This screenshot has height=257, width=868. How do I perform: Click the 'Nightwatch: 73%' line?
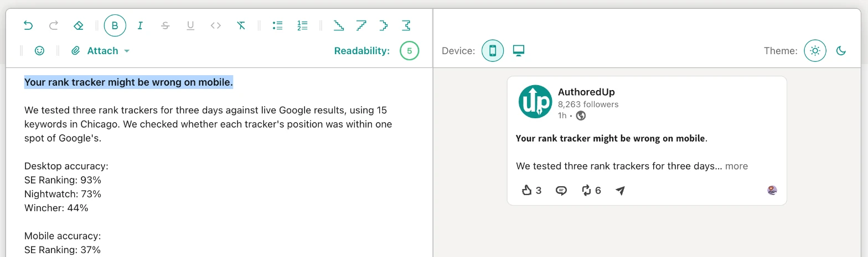pyautogui.click(x=63, y=194)
